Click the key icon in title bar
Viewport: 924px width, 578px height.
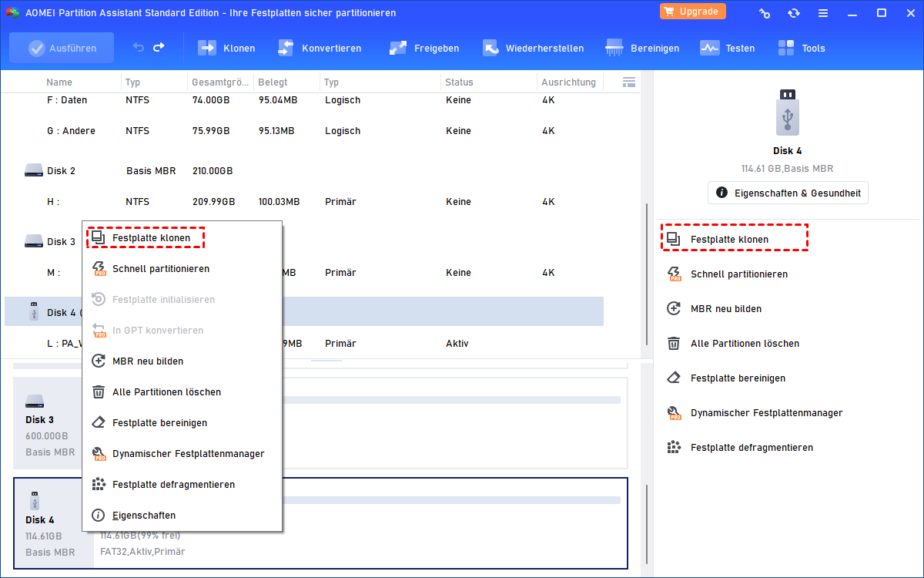tap(764, 13)
